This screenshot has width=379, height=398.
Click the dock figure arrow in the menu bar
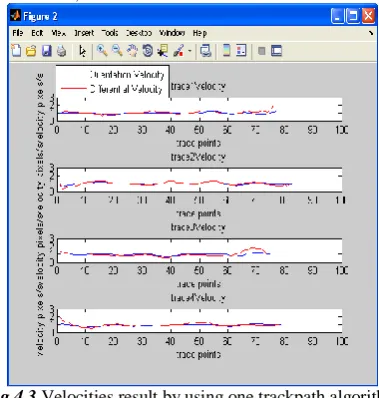pyautogui.click(x=371, y=33)
